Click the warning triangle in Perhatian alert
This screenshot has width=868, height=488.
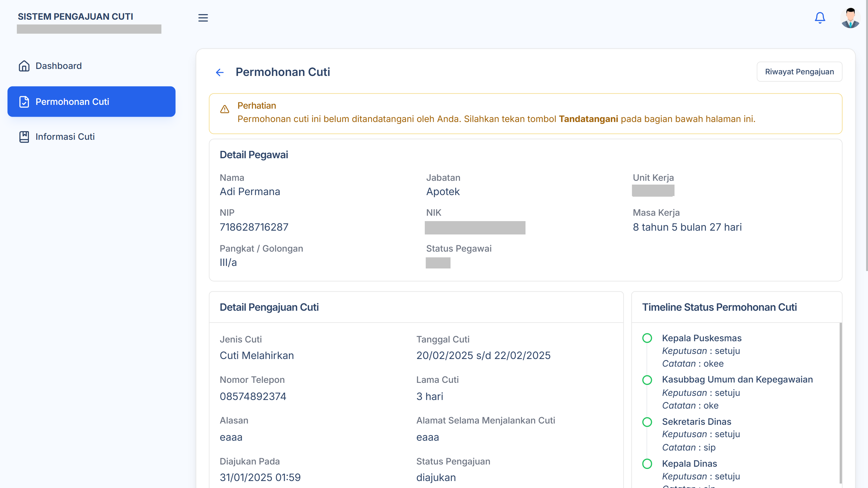coord(225,109)
